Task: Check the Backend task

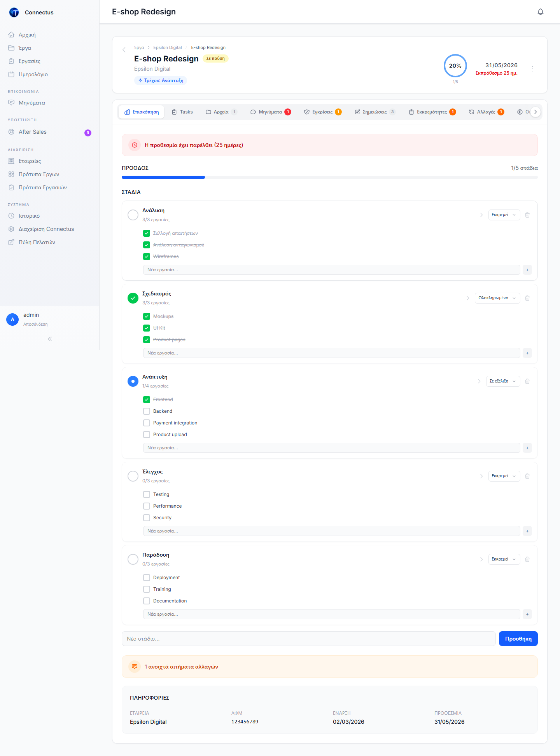Action: (x=147, y=411)
